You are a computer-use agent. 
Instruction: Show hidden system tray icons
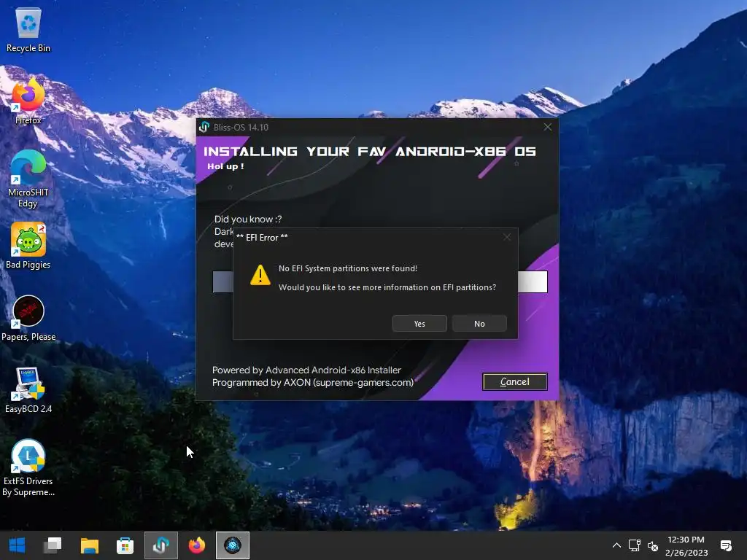click(x=616, y=545)
